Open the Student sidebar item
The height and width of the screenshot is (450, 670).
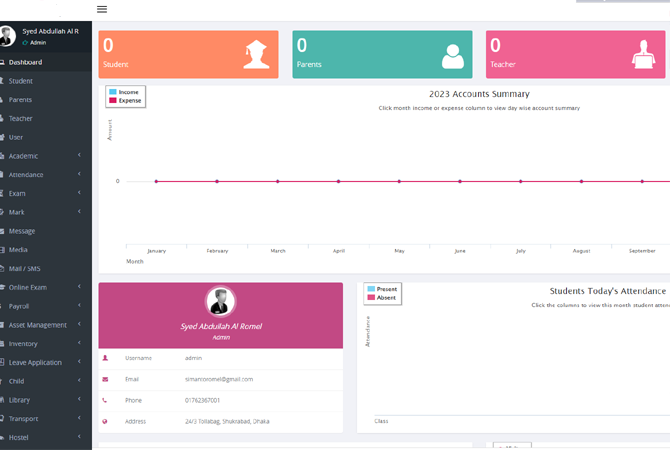(x=21, y=81)
